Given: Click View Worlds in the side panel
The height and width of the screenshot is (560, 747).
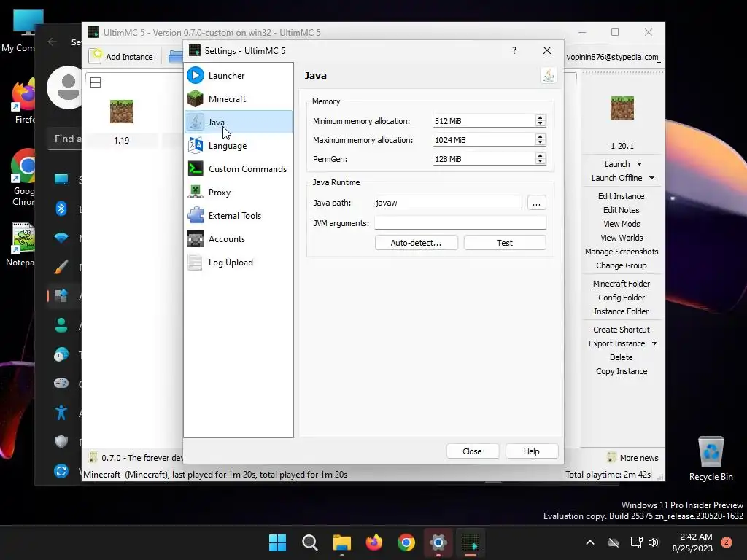Looking at the screenshot, I should point(622,237).
